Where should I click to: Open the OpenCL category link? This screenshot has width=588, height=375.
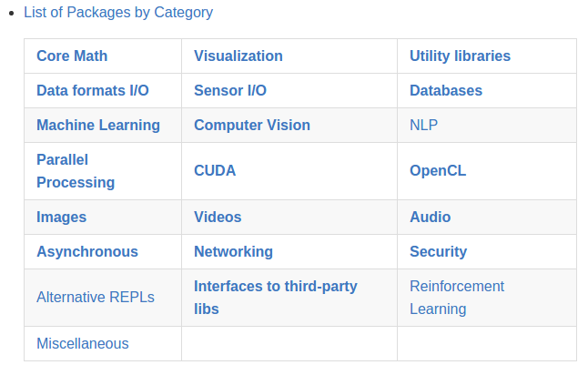(438, 170)
